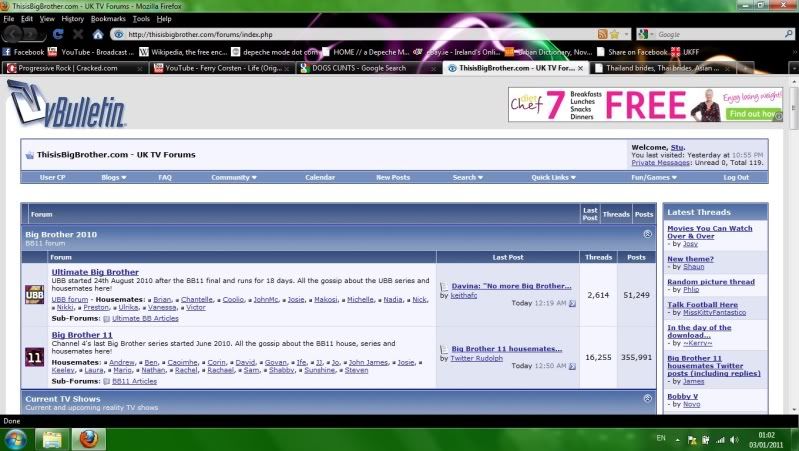This screenshot has height=451, width=799.
Task: Collapse the Current TV Shows category
Action: 647,399
